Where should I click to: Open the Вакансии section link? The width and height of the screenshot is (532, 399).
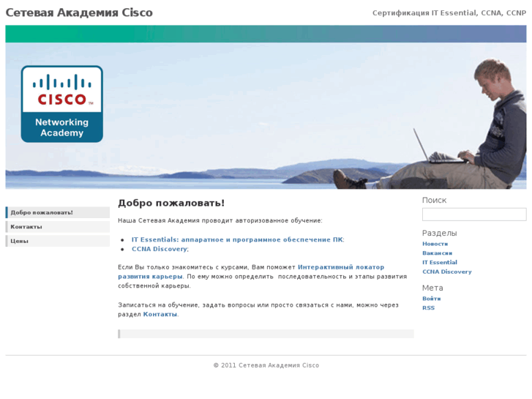pos(437,253)
